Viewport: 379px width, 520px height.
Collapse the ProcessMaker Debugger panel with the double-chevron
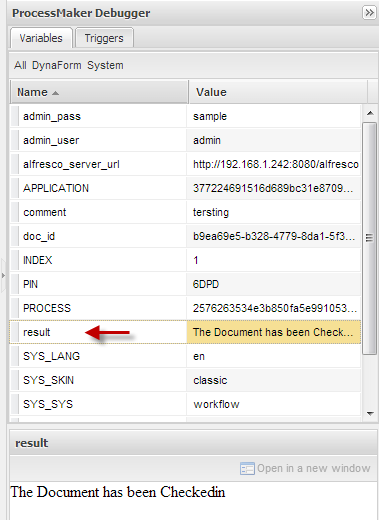(369, 13)
